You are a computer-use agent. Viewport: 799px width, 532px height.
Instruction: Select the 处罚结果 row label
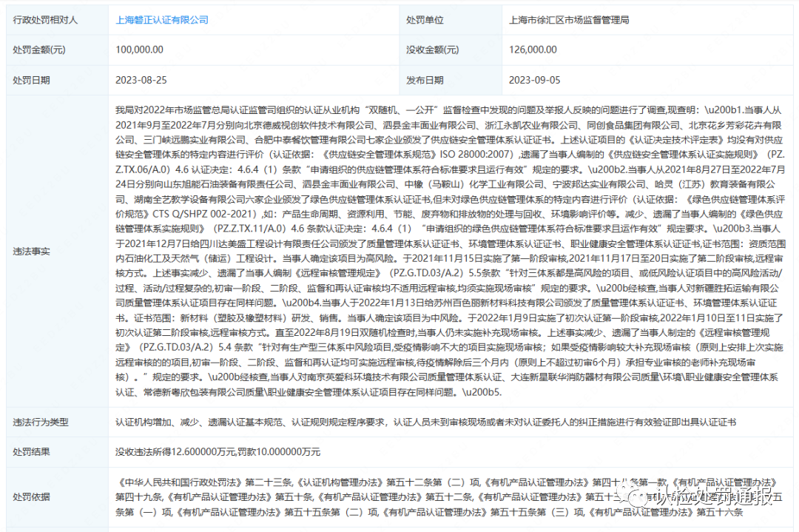coord(32,451)
